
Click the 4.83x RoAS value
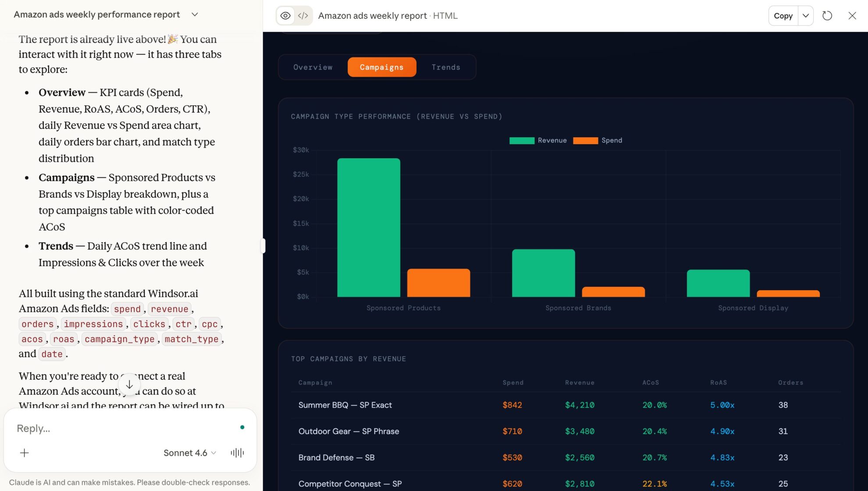722,458
